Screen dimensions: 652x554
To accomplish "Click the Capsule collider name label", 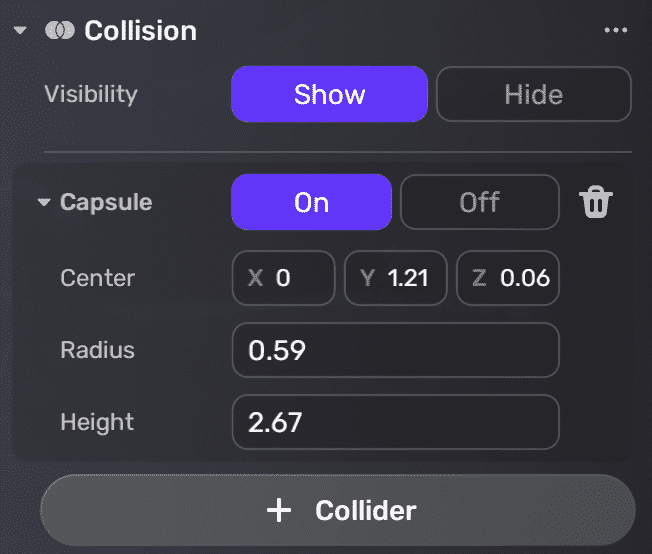I will pyautogui.click(x=106, y=203).
